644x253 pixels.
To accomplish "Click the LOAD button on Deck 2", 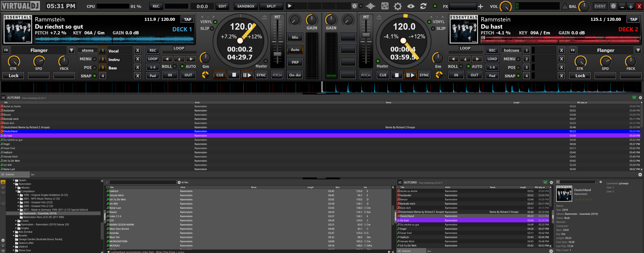I will click(492, 59).
